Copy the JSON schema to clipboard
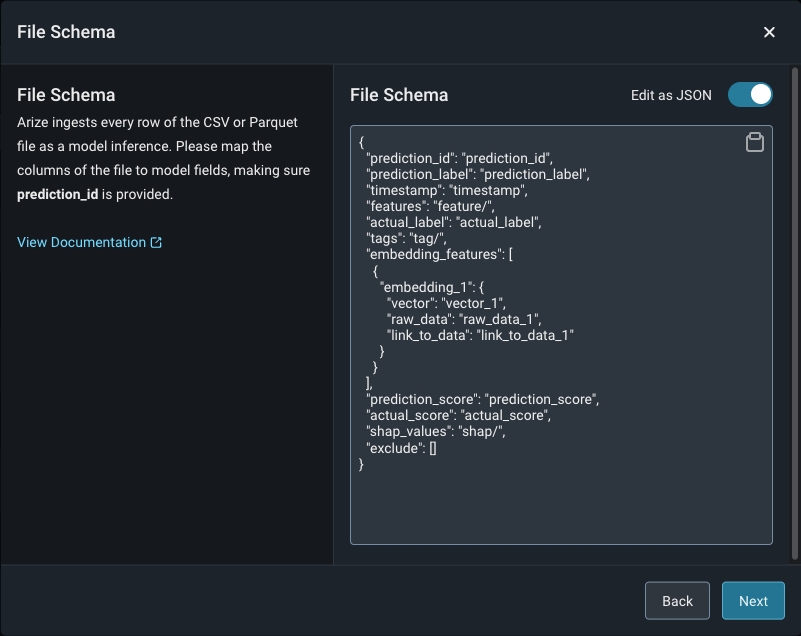 tap(755, 143)
